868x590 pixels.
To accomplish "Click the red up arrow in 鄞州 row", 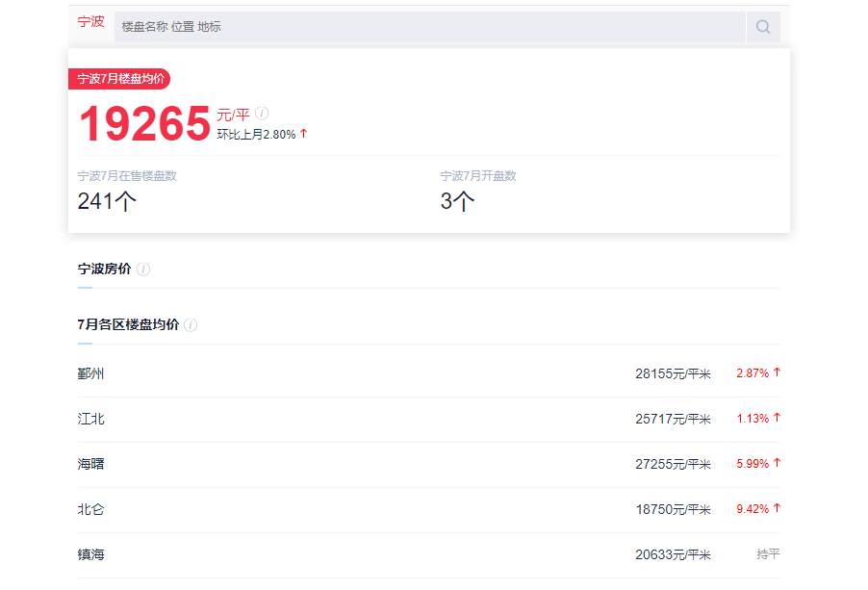I will tap(777, 372).
